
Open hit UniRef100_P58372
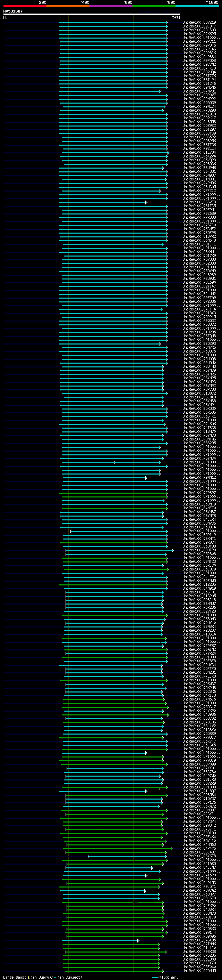click(x=199, y=324)
